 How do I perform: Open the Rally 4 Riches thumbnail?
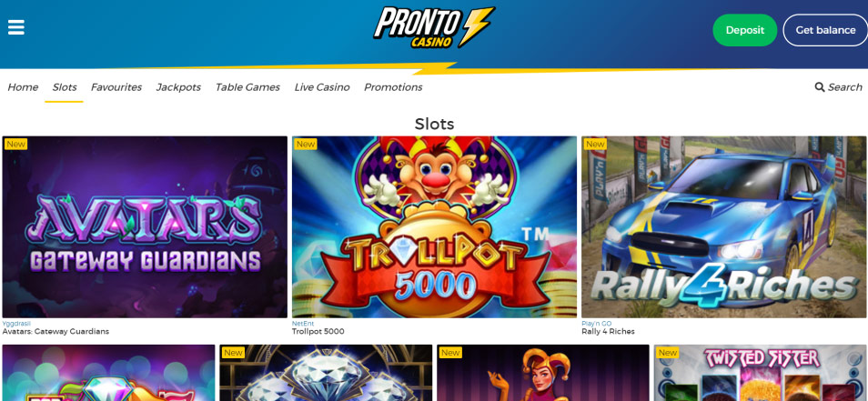click(724, 226)
